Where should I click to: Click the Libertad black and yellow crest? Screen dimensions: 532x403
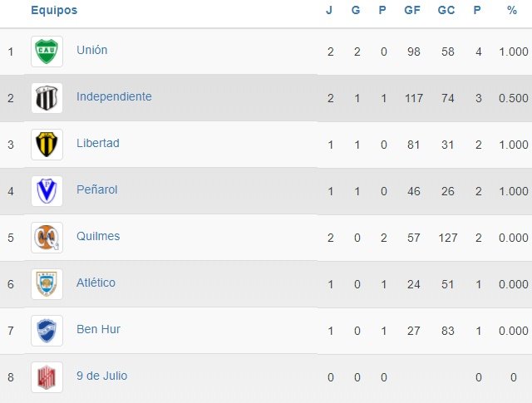(x=47, y=145)
